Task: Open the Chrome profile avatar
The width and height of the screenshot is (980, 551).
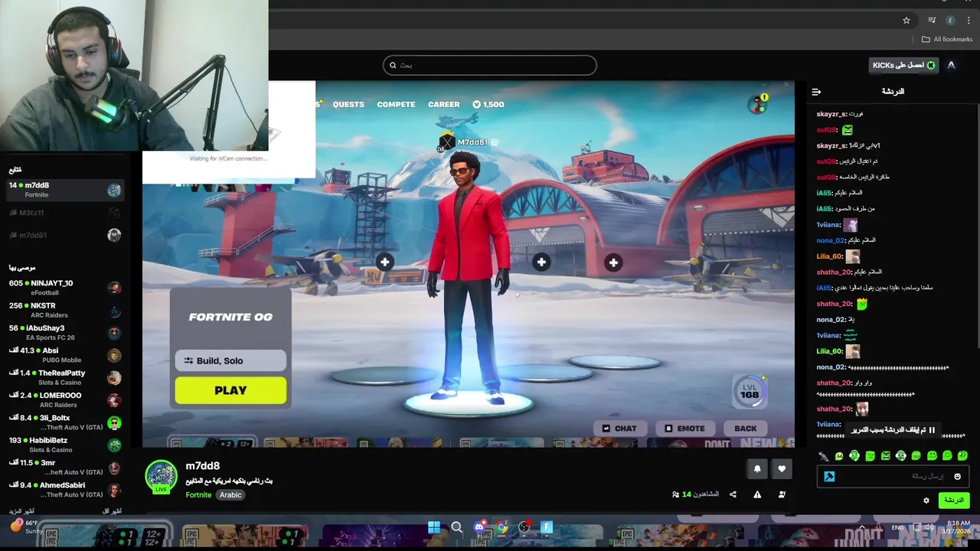Action: (950, 21)
